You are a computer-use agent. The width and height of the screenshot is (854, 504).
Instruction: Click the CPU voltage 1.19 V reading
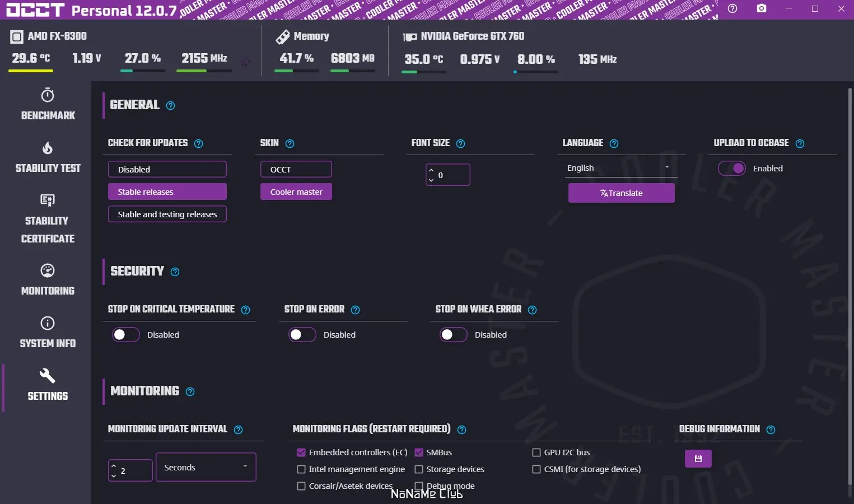87,58
